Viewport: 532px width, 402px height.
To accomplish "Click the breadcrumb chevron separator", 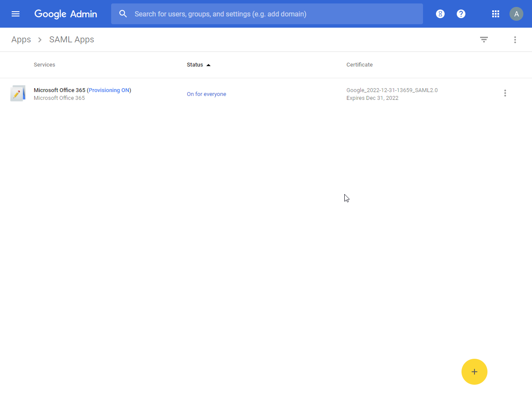I will 40,40.
